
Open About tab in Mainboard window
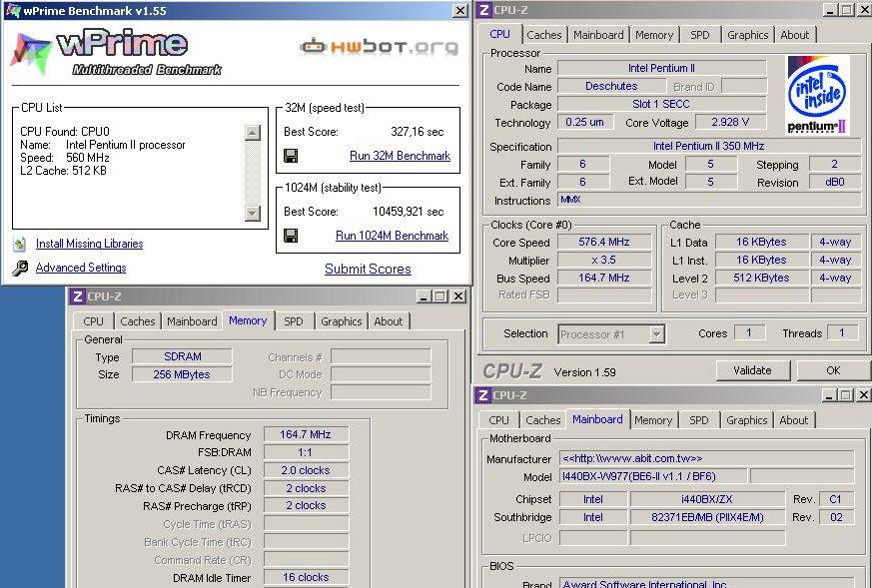coord(793,420)
